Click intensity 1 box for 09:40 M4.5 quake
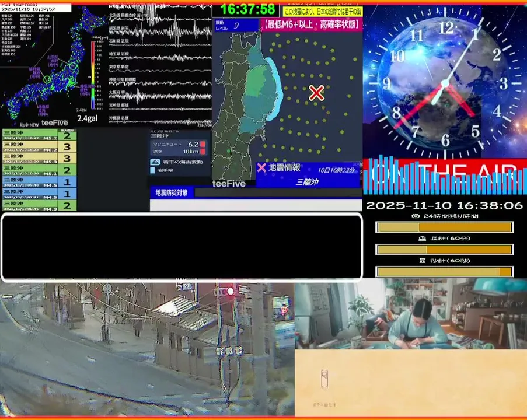Image resolution: width=527 pixels, height=420 pixels. tap(67, 182)
